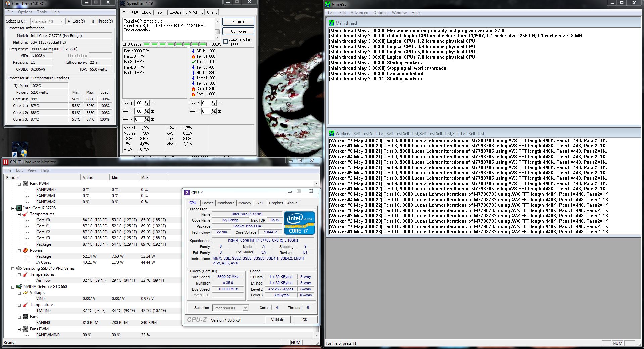Click the Fans PWM icon above FANPWM0
The height and width of the screenshot is (349, 644).
click(26, 184)
